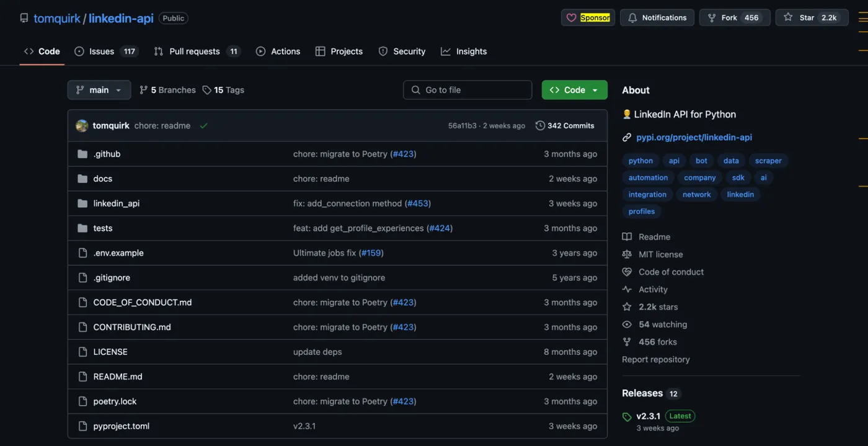Click the #159 pull request link

click(x=371, y=253)
